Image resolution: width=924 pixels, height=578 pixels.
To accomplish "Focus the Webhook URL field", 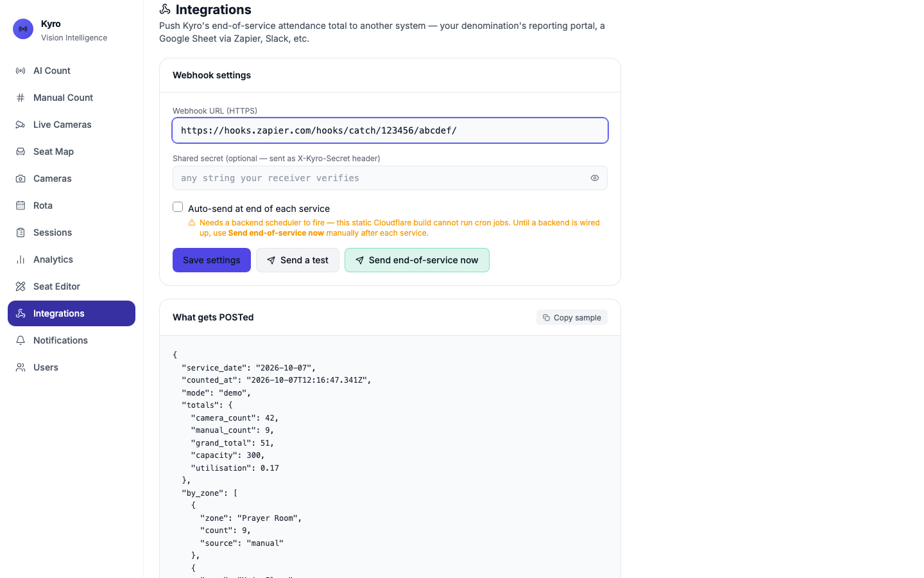I will (390, 130).
